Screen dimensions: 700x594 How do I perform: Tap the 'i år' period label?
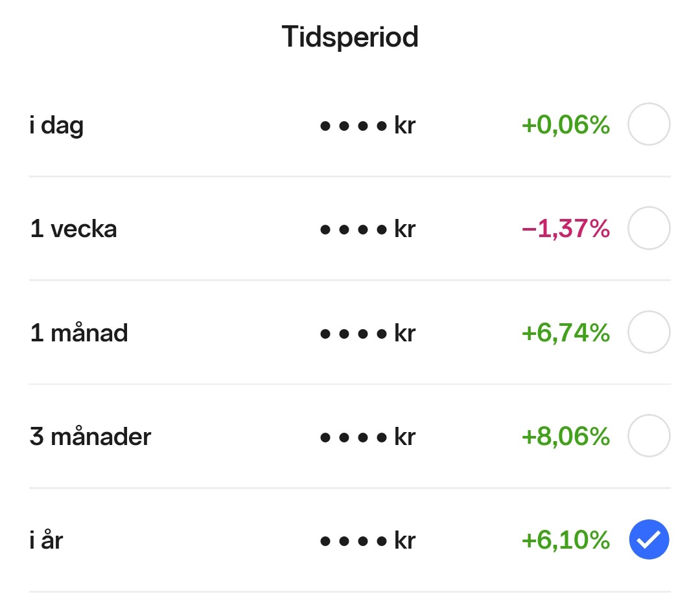pos(47,540)
